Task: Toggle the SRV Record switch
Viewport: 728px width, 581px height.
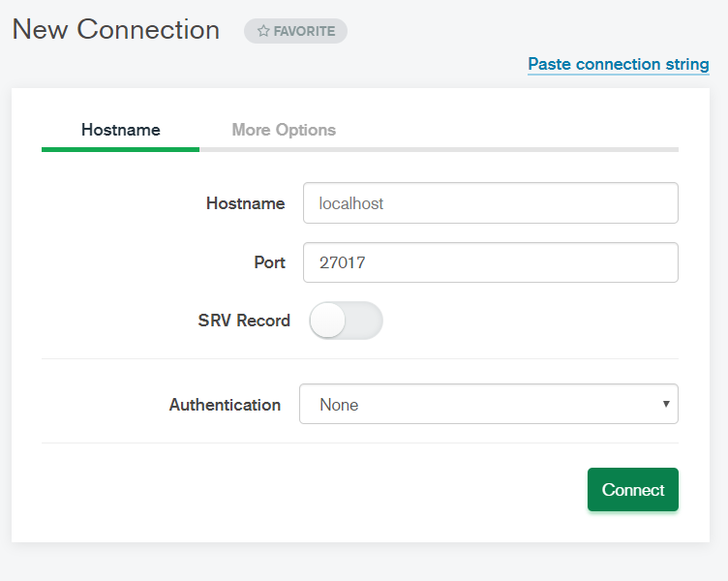Action: 346,321
